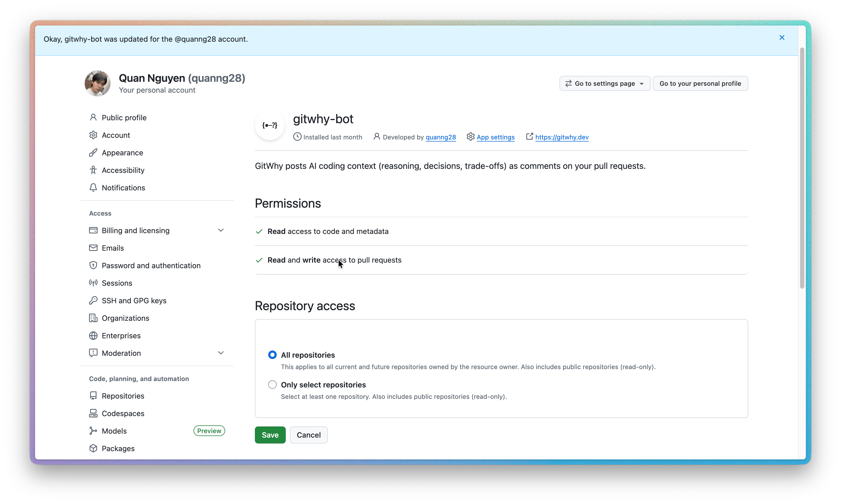Click the Quan Nguyen profile avatar
This screenshot has height=504, width=841.
pyautogui.click(x=98, y=84)
